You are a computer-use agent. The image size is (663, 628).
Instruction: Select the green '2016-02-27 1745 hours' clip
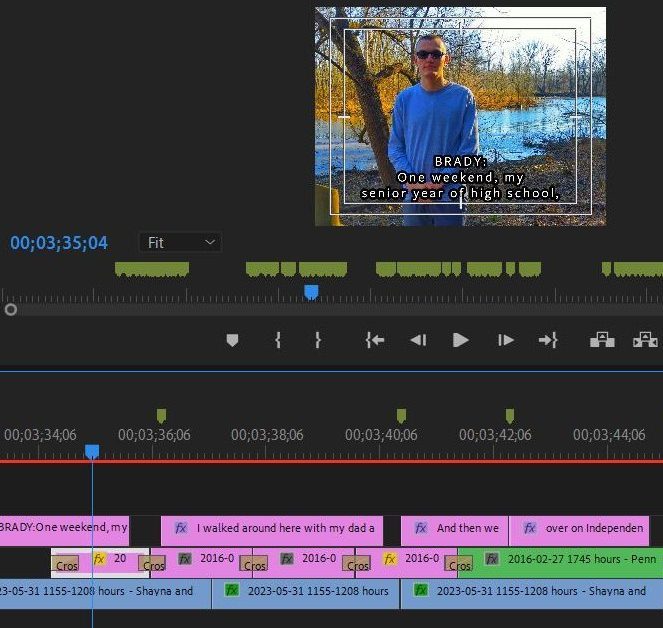(560, 562)
